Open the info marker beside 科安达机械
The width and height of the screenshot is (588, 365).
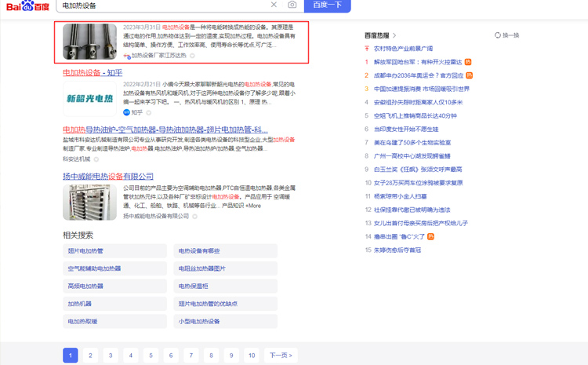click(x=97, y=159)
